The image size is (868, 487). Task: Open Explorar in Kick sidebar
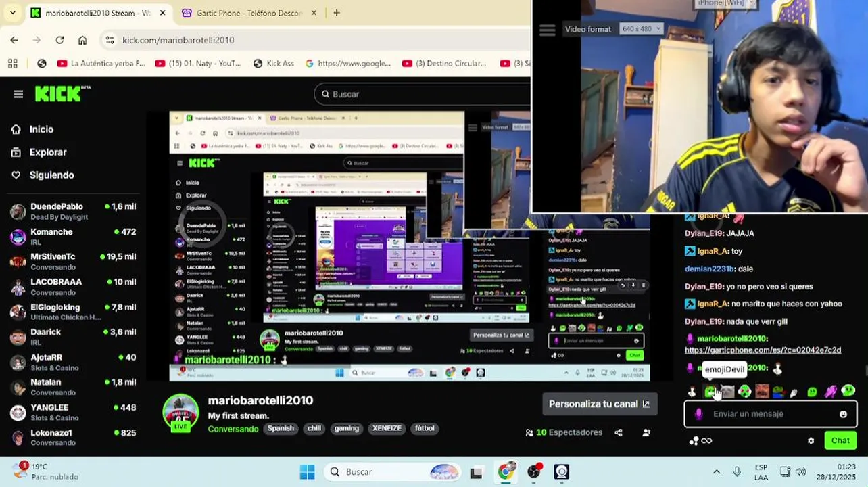pyautogui.click(x=48, y=152)
